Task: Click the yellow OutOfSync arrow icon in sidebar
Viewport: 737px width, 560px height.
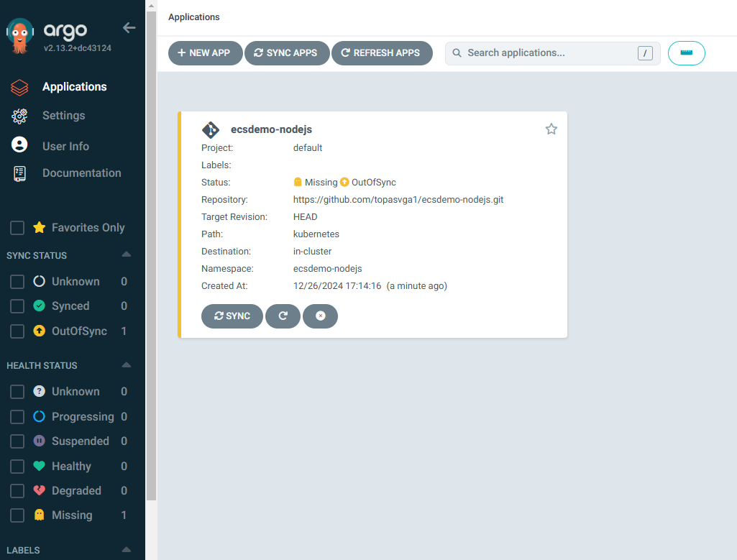Action: pos(40,331)
